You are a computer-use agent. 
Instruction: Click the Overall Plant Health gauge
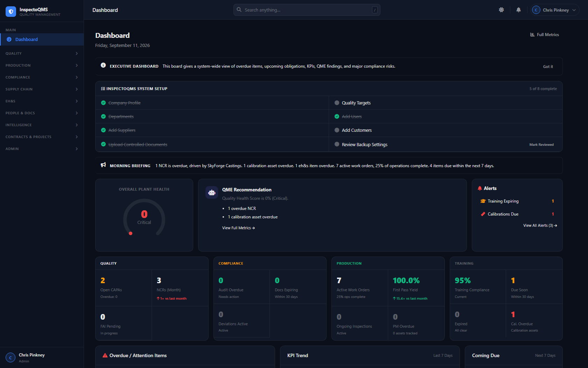144,218
